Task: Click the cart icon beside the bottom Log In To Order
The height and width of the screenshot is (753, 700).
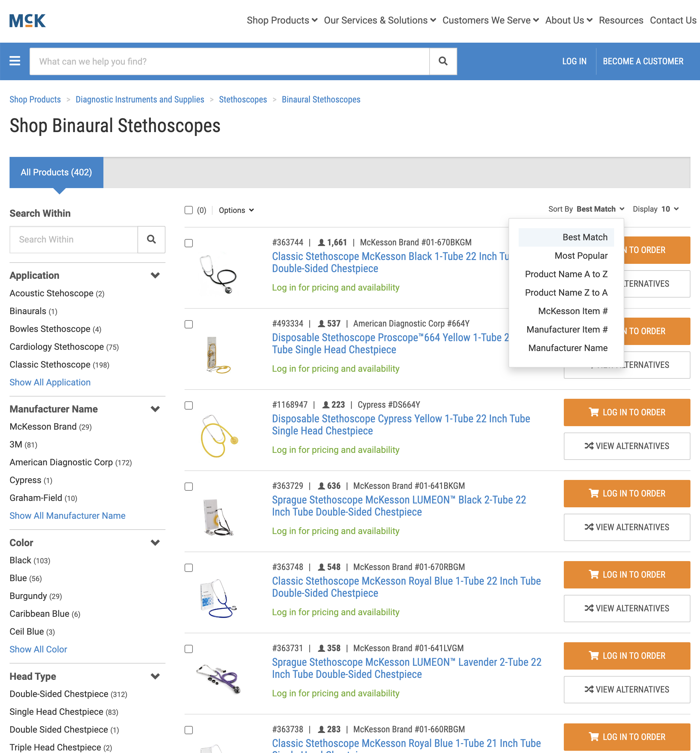Action: point(594,737)
